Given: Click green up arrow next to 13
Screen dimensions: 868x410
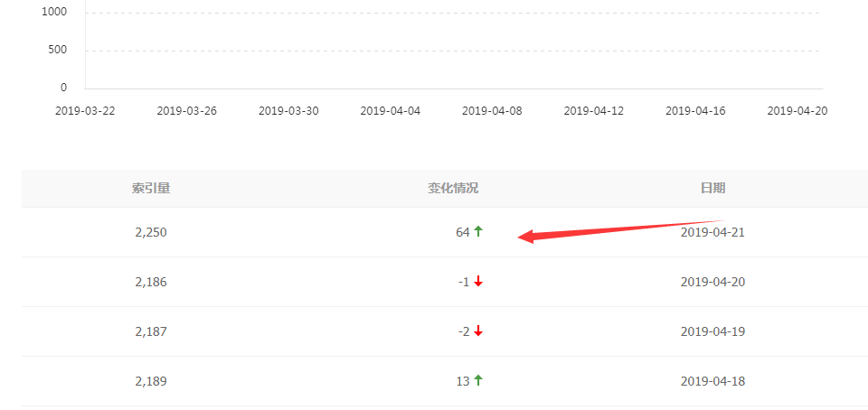Looking at the screenshot, I should (x=478, y=381).
